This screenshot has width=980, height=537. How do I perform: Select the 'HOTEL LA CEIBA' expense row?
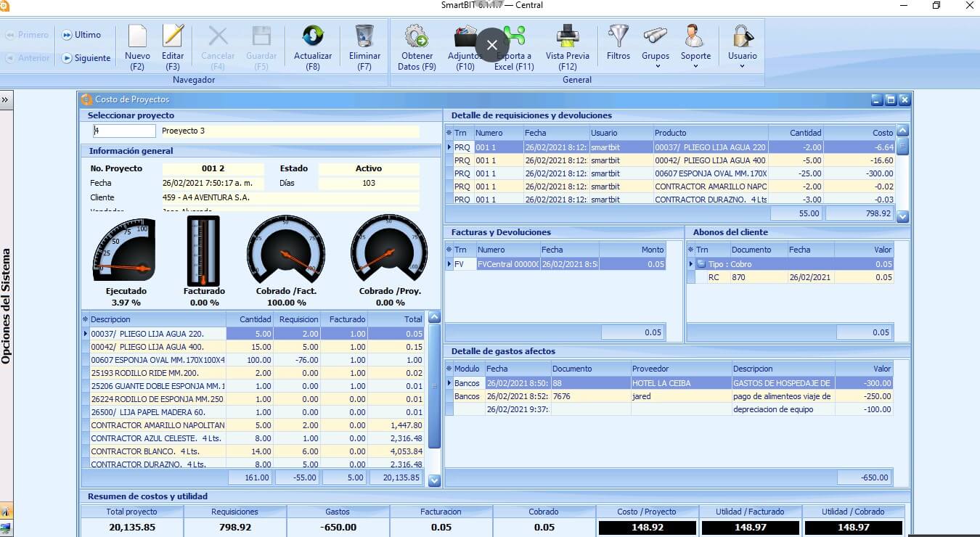pyautogui.click(x=669, y=383)
